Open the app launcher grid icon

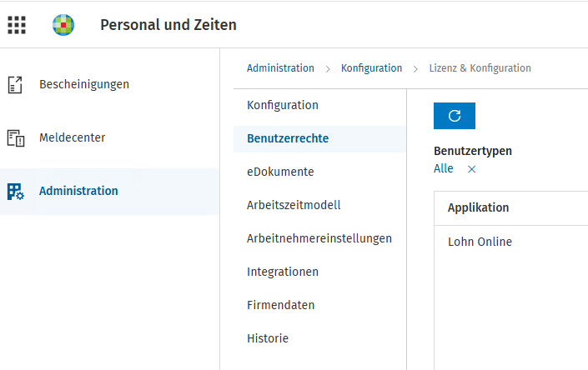[x=17, y=25]
